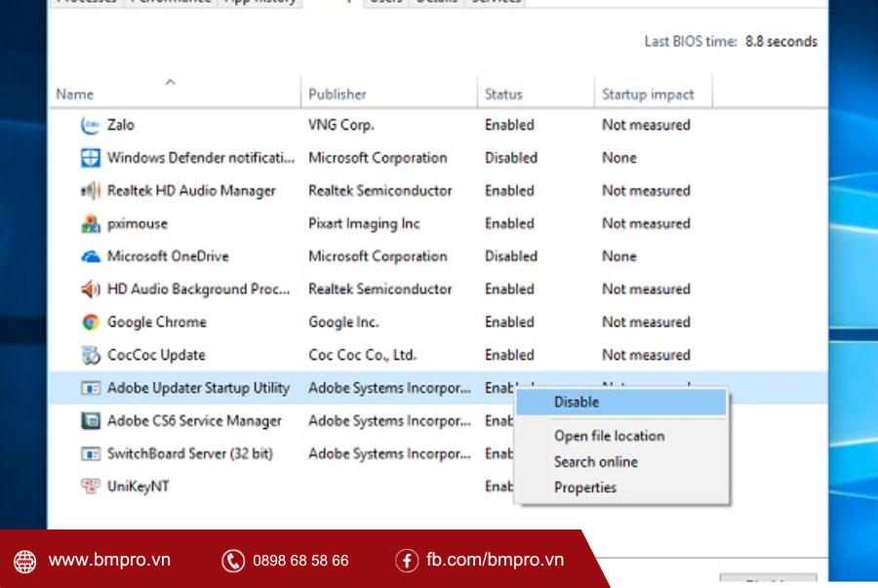Select the Windows Defender notification entry
Image resolution: width=878 pixels, height=588 pixels.
(438, 158)
